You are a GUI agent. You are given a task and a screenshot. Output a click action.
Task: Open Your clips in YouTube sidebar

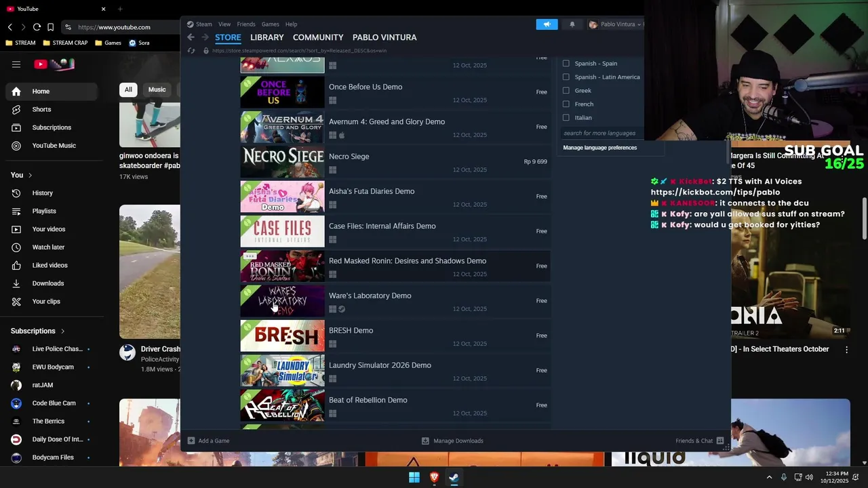tap(52, 302)
